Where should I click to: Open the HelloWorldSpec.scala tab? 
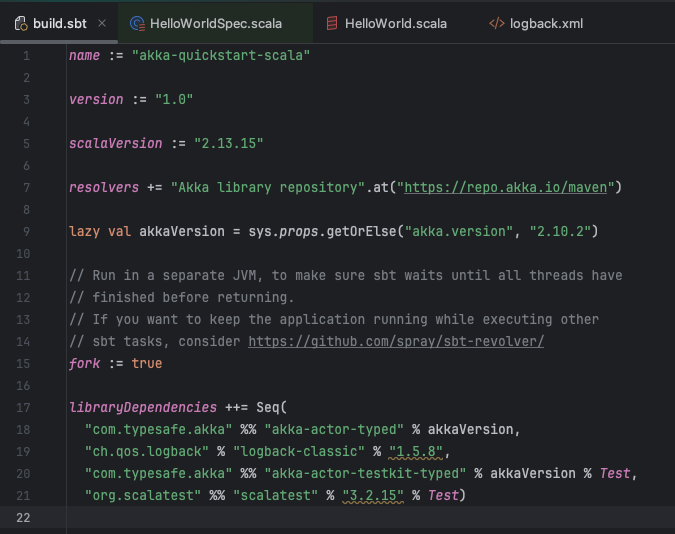(x=216, y=23)
